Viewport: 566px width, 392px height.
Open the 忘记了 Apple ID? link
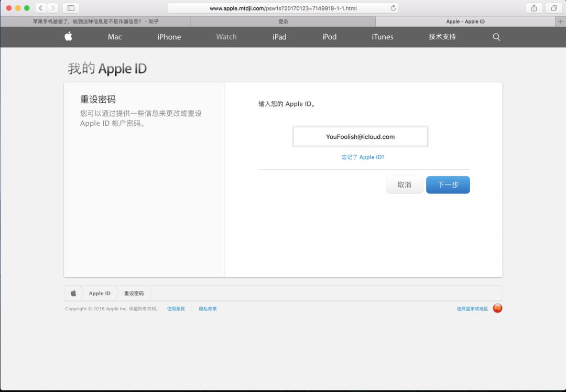363,157
